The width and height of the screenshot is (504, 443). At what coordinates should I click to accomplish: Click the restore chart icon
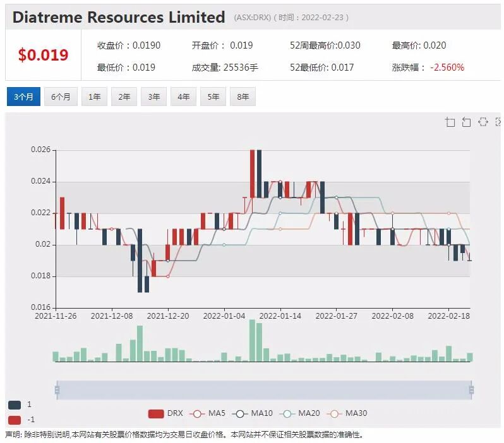click(x=483, y=122)
